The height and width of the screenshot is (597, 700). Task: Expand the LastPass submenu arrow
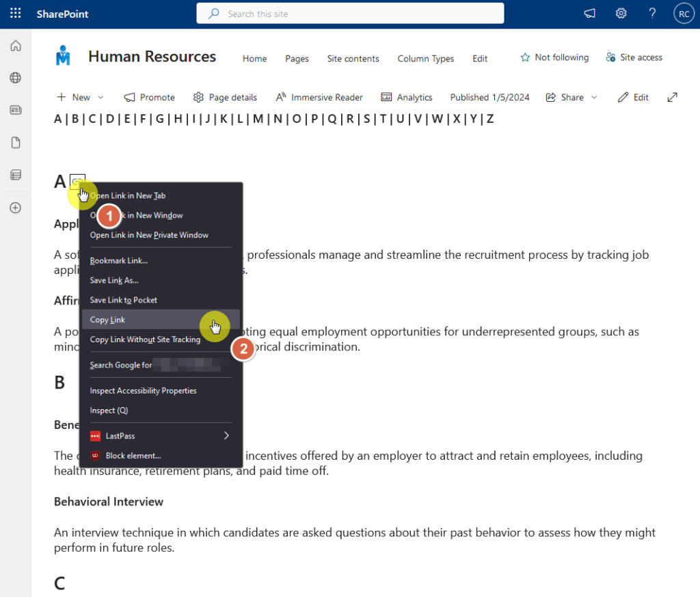tap(226, 436)
